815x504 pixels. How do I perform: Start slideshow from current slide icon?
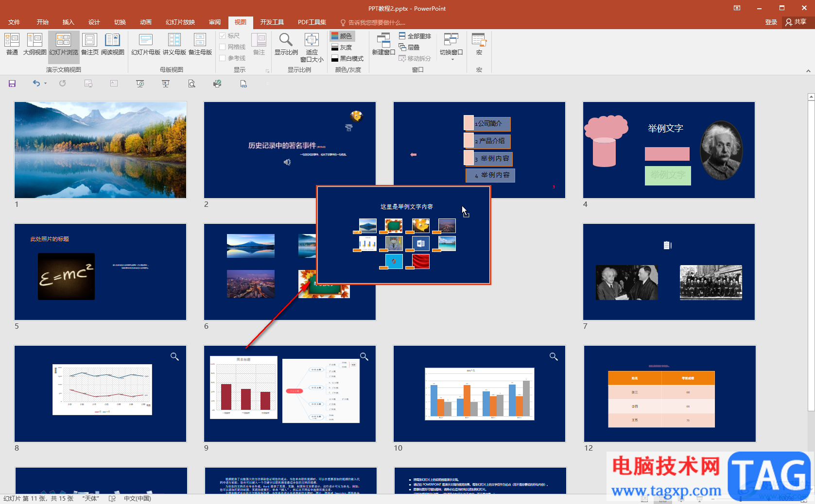[x=166, y=84]
